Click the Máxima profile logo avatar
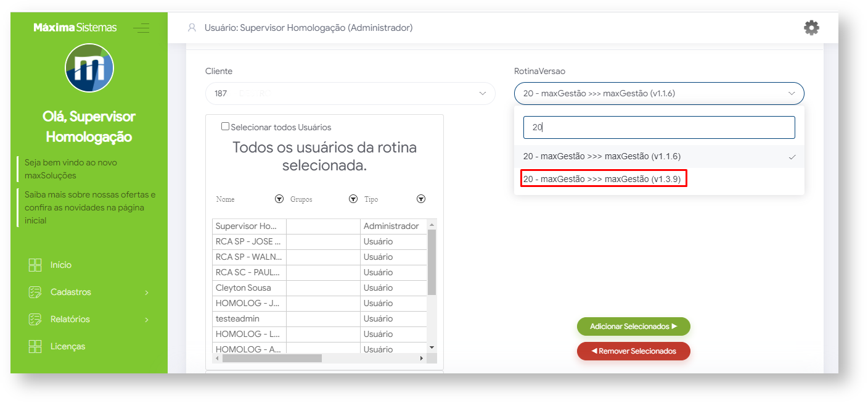The height and width of the screenshot is (403, 868). tap(89, 68)
